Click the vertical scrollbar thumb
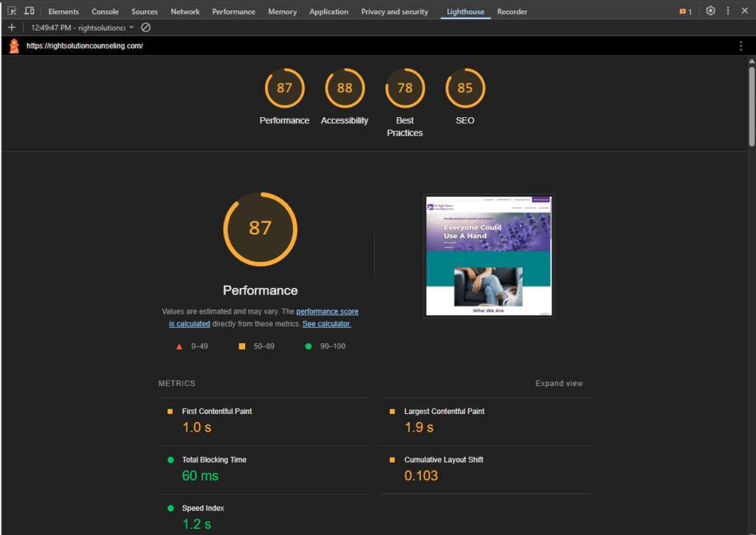This screenshot has height=535, width=756. 752,106
